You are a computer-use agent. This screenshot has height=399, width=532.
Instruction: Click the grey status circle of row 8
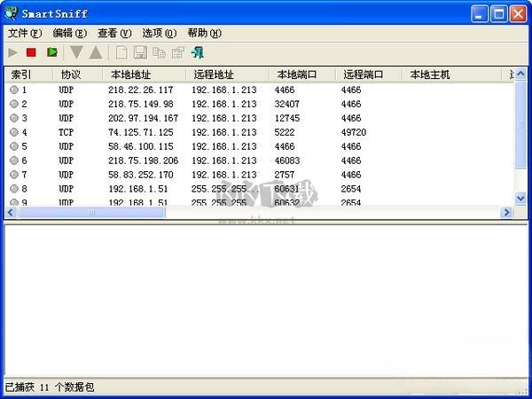pos(14,189)
